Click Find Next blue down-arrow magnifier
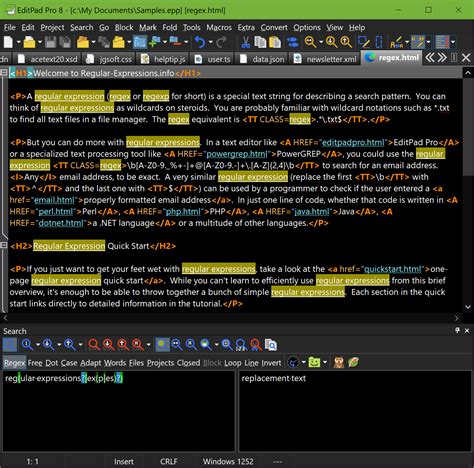 coord(48,344)
